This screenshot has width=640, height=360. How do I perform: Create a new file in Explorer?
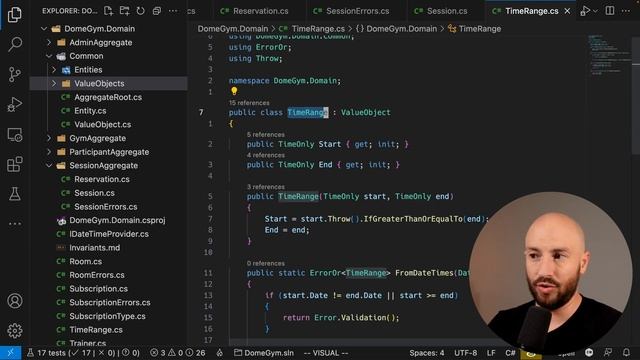point(109,11)
